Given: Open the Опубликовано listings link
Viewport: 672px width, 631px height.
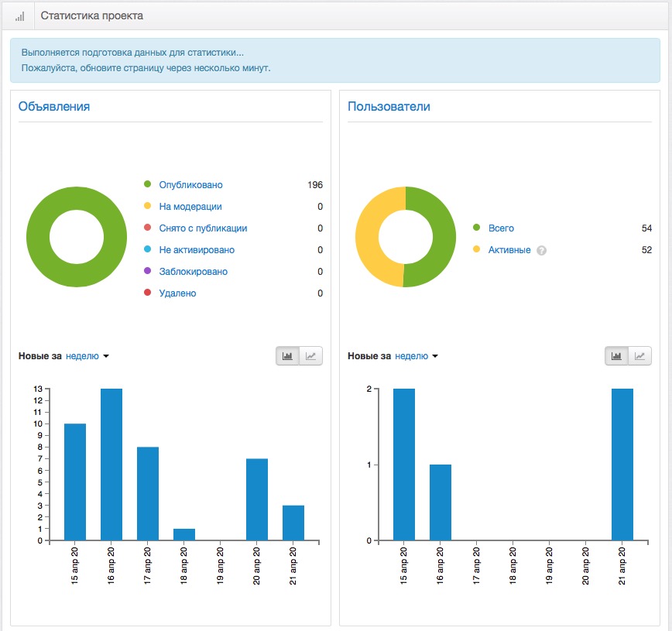Looking at the screenshot, I should [190, 185].
